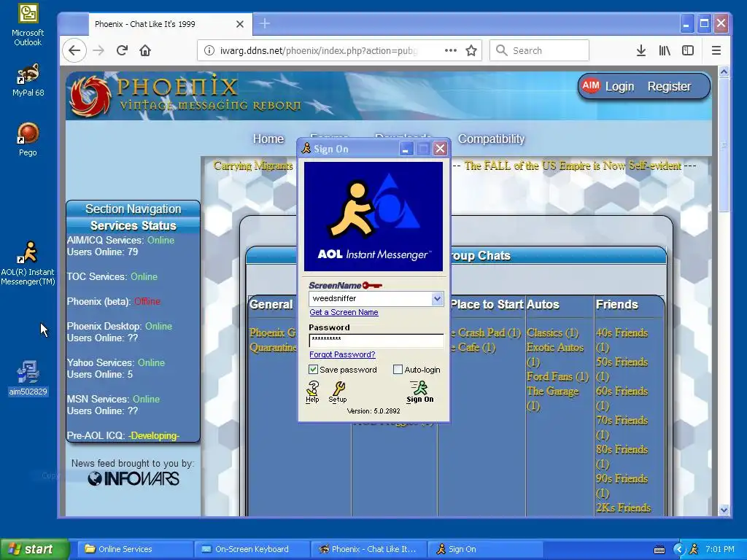Screen dimensions: 747x560
Task: Click the keyboard tray icon
Action: (x=659, y=550)
